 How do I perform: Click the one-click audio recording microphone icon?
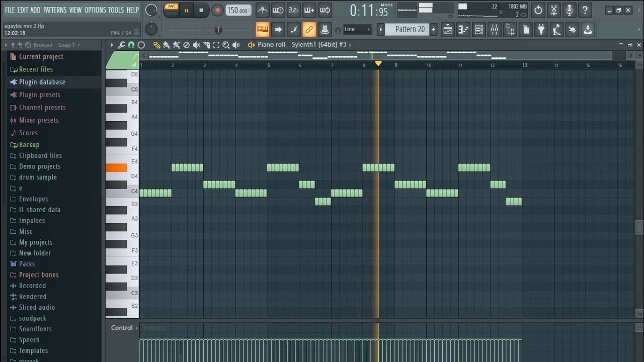point(570,10)
